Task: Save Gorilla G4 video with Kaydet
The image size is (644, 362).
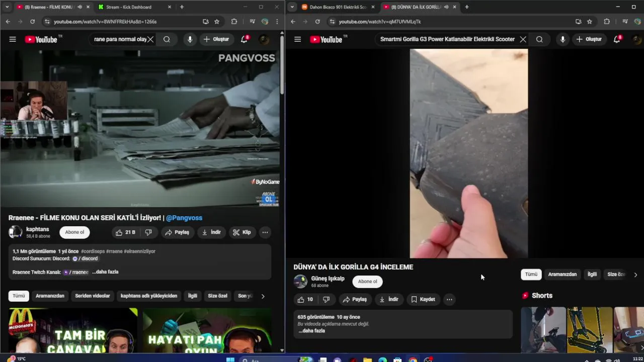Action: pyautogui.click(x=423, y=299)
